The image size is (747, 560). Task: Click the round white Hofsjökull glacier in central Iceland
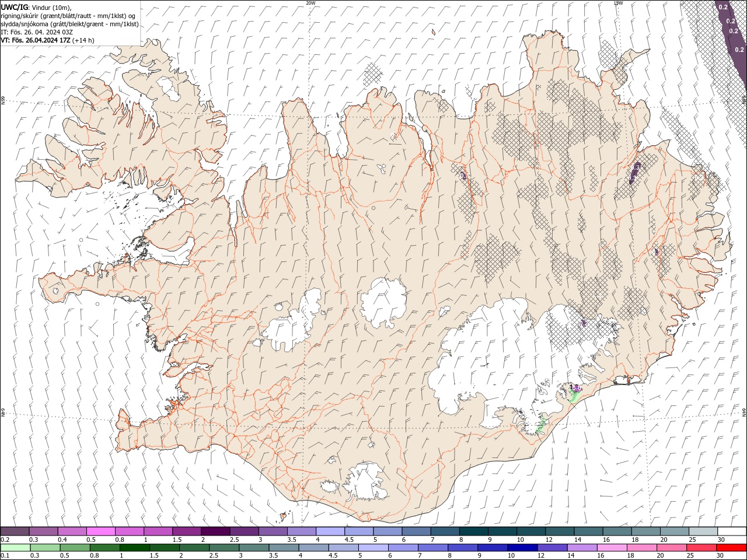[383, 302]
